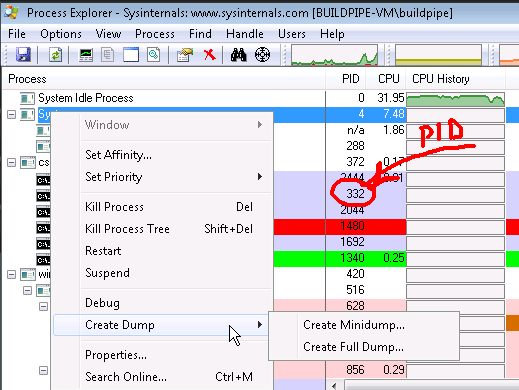519x390 pixels.
Task: Collapse the cs... process tree node
Action: point(11,163)
